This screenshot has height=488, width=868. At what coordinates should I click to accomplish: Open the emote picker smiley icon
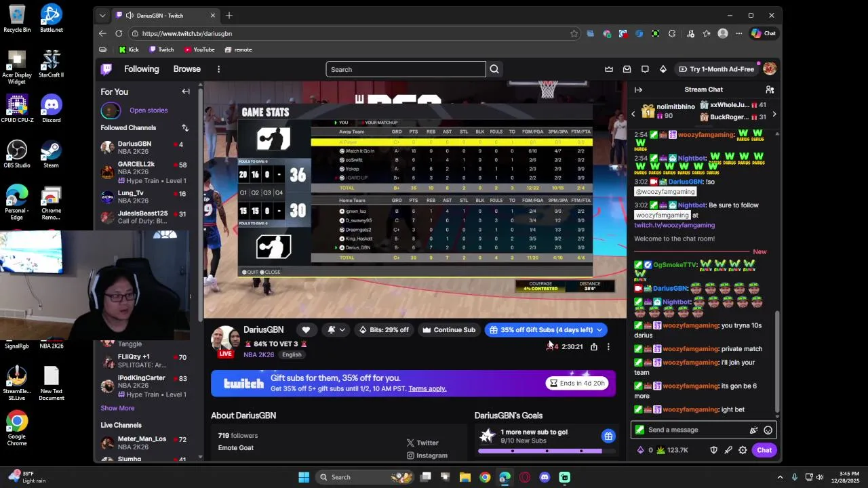[x=768, y=430]
